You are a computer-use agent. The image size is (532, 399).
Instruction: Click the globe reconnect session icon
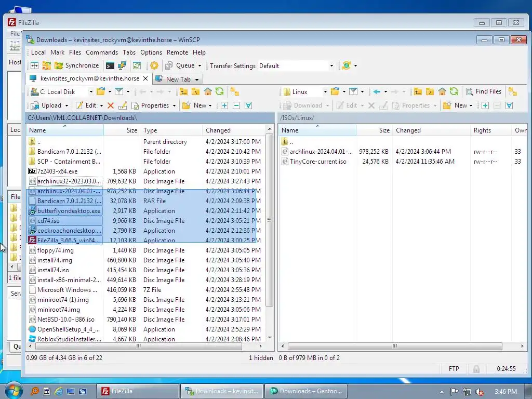click(x=347, y=65)
